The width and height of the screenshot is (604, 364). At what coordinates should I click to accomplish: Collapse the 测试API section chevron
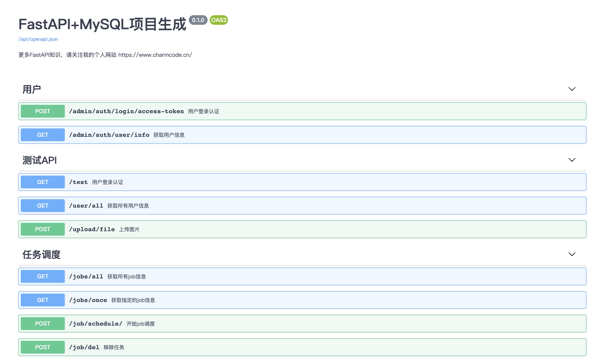click(x=571, y=160)
